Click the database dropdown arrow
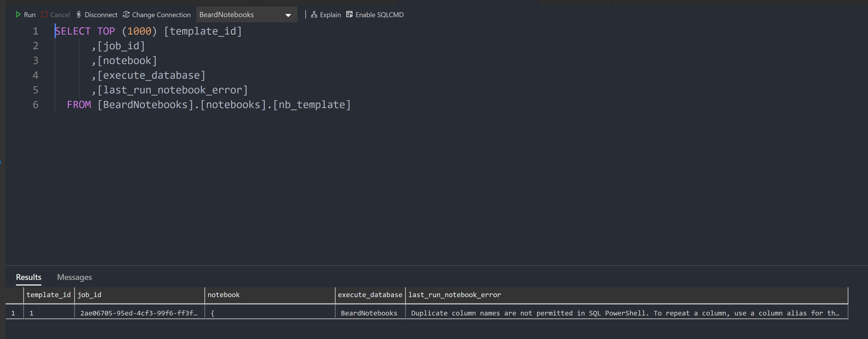The image size is (868, 339). point(288,15)
